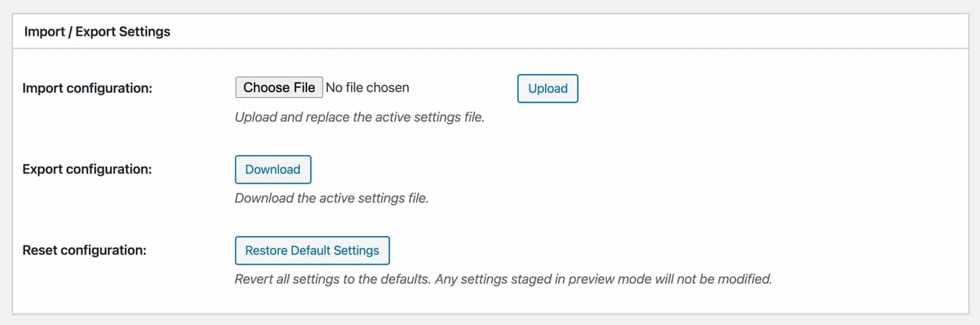980x325 pixels.
Task: Click the "Import configuration:" label
Action: [x=87, y=88]
